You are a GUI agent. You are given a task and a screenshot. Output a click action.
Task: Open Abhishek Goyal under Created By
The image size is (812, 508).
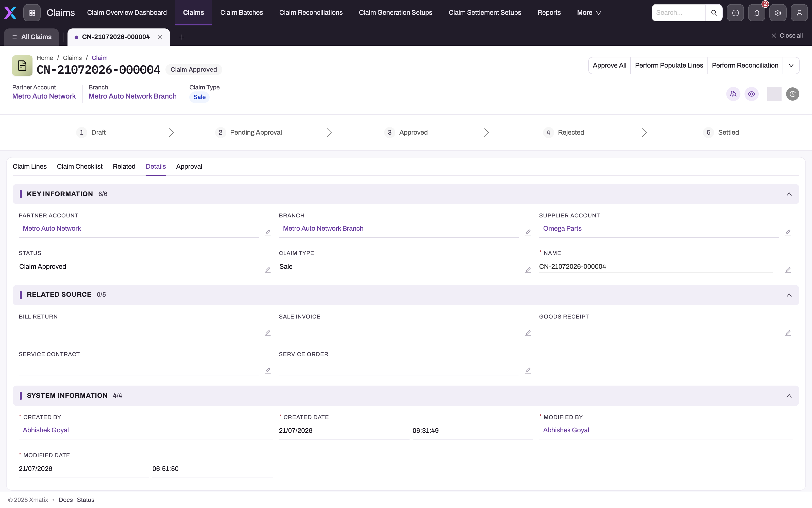[x=46, y=430]
